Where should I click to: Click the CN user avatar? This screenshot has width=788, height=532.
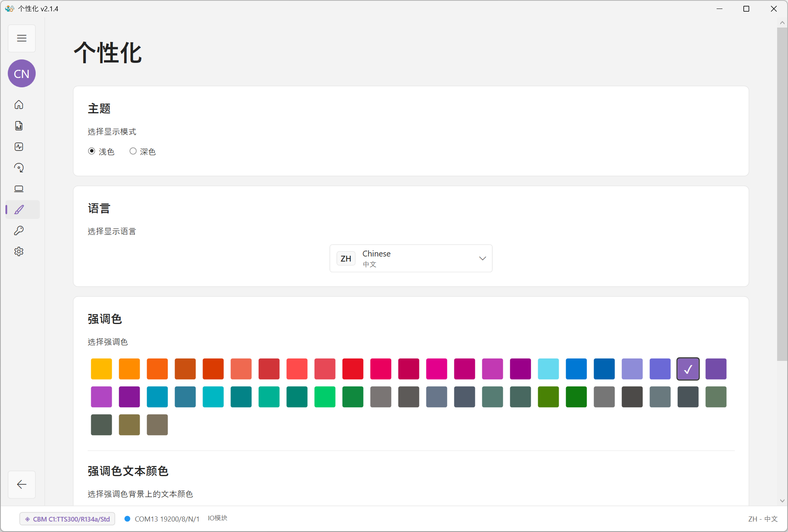(22, 73)
